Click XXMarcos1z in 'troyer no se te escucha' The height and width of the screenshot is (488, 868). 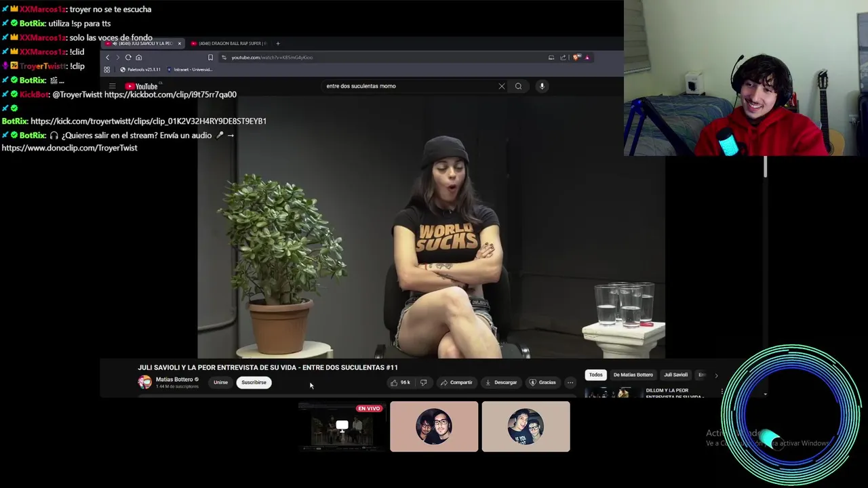coord(42,9)
